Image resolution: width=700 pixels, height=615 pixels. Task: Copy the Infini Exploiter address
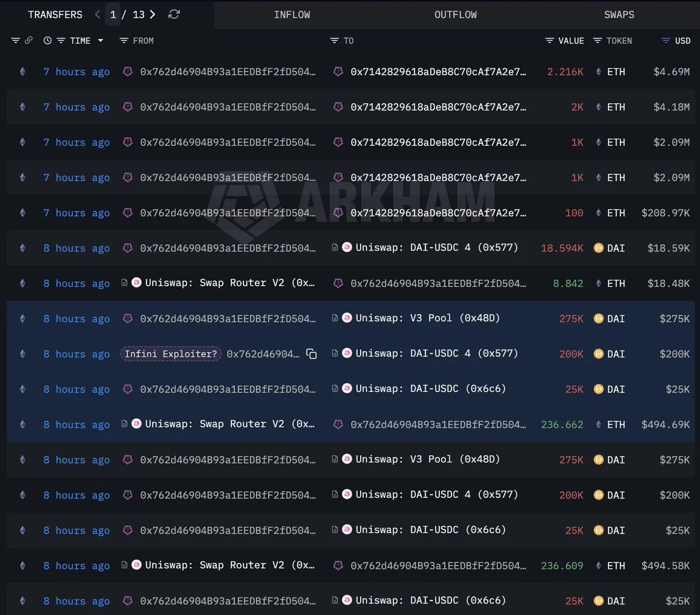(311, 354)
